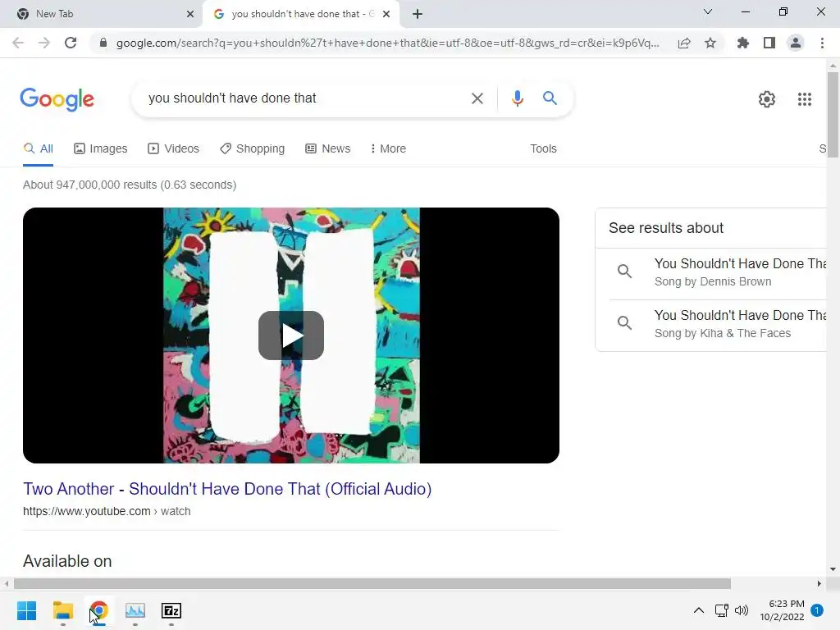Open the monitoring graph taskbar app
The height and width of the screenshot is (630, 840).
(135, 610)
